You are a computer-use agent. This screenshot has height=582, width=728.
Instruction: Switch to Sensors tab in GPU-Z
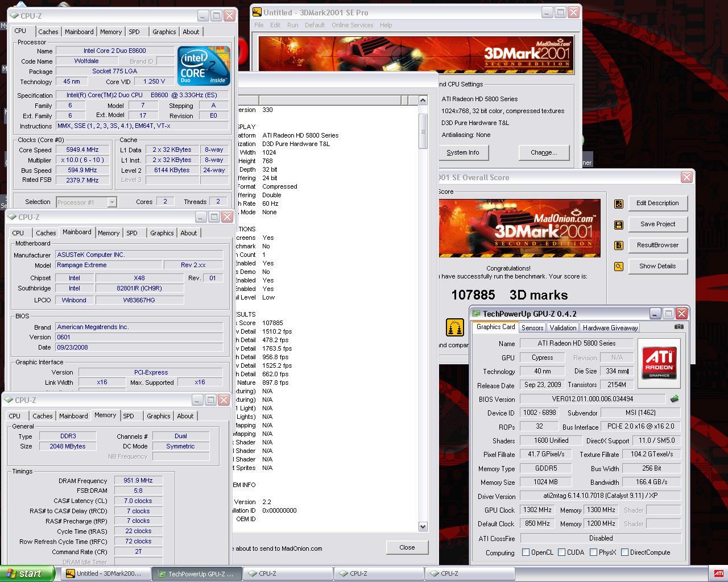[532, 328]
